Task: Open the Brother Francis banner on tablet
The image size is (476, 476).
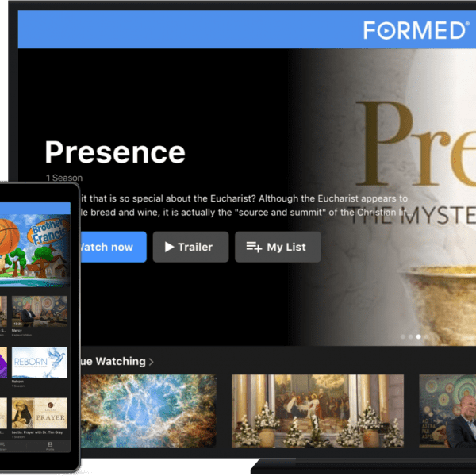Action: (35, 251)
